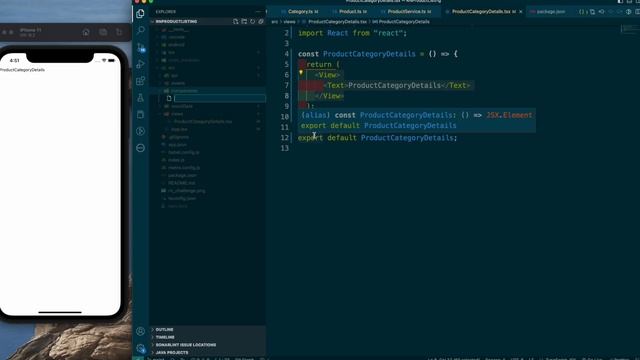The height and width of the screenshot is (360, 640).
Task: Click rotate icon in simulator toolbar
Action: tap(119, 32)
